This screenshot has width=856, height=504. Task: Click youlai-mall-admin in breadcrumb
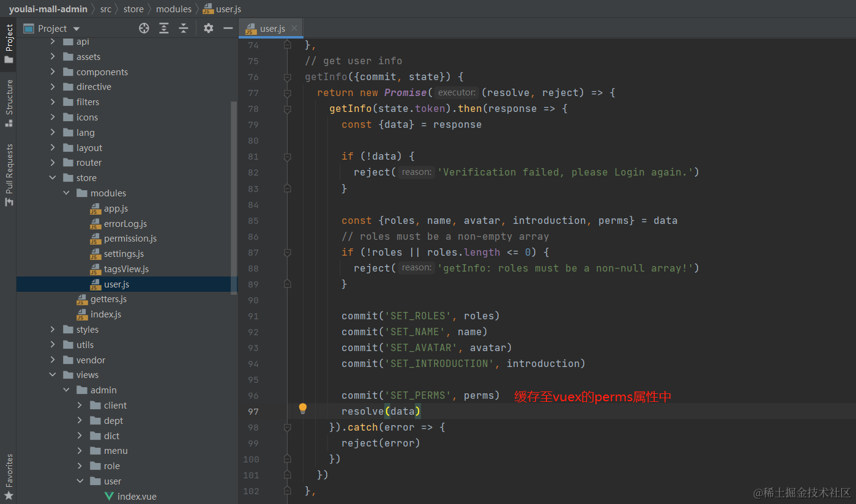48,9
